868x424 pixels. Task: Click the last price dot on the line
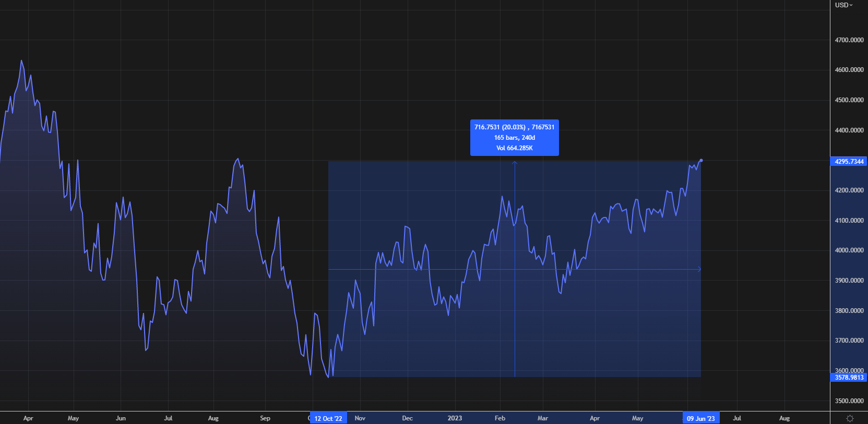[x=701, y=161]
